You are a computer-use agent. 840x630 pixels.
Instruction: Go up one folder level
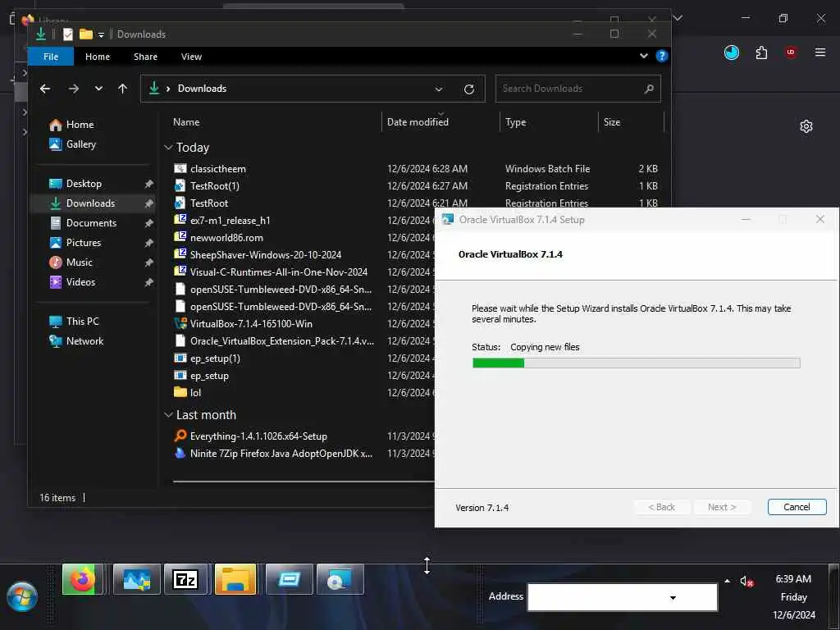pyautogui.click(x=123, y=89)
